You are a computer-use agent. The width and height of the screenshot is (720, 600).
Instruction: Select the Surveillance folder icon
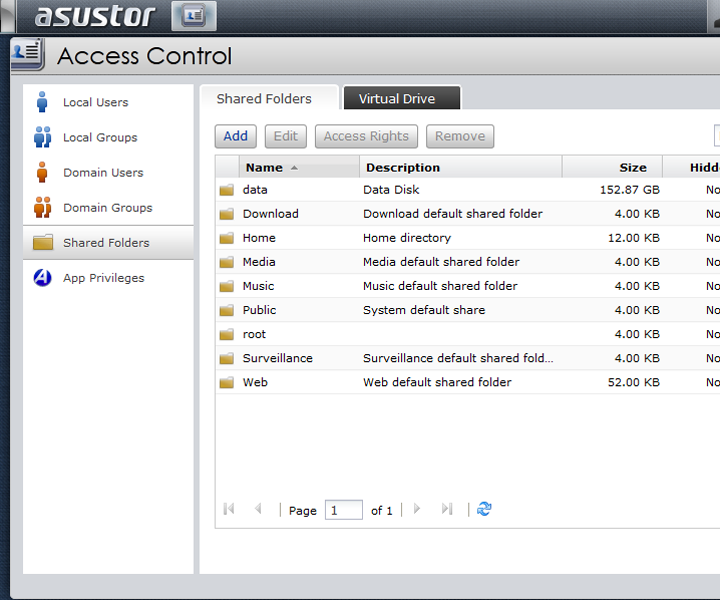click(227, 358)
